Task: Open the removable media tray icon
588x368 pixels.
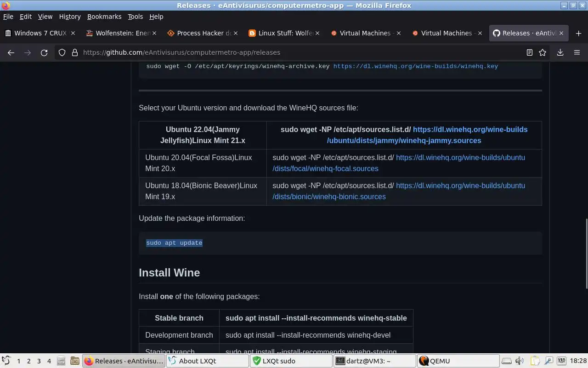Action: pyautogui.click(x=506, y=361)
